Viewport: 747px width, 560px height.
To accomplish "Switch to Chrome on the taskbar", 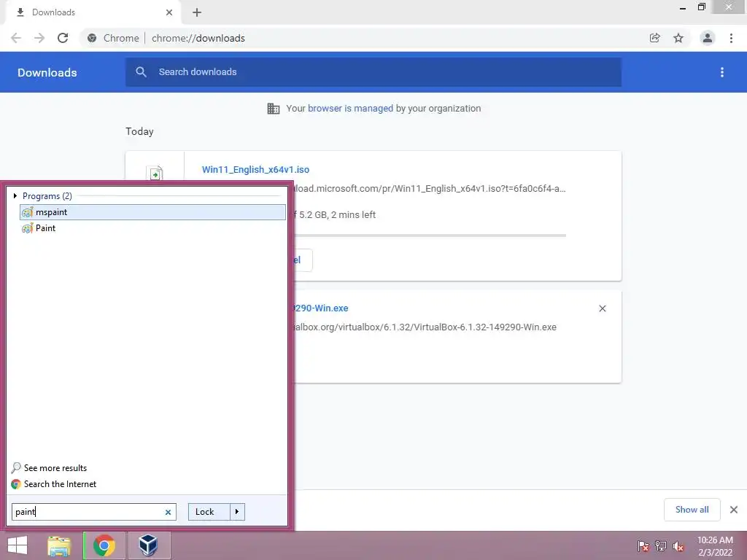I will point(104,545).
